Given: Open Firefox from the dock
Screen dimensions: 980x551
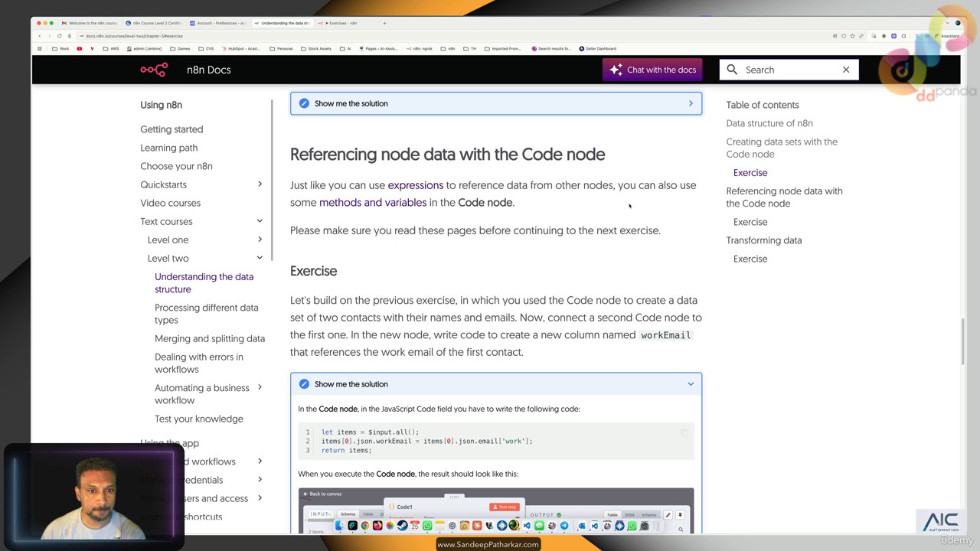Looking at the screenshot, I should [377, 526].
